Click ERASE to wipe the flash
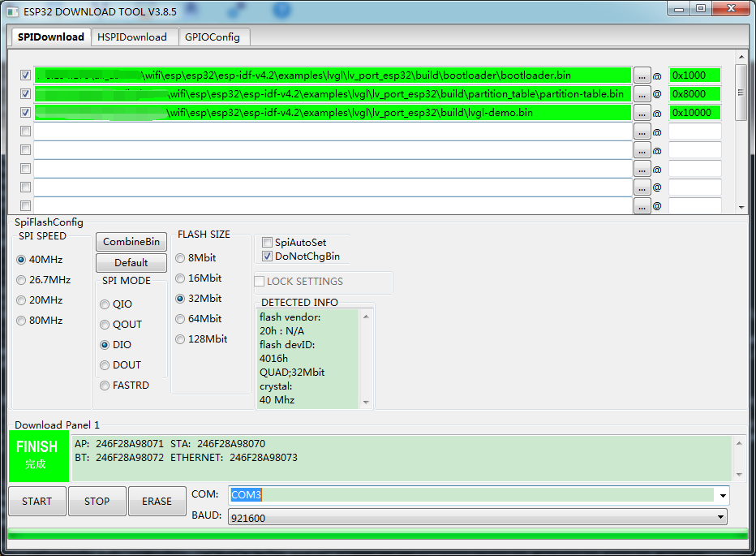 click(x=157, y=501)
